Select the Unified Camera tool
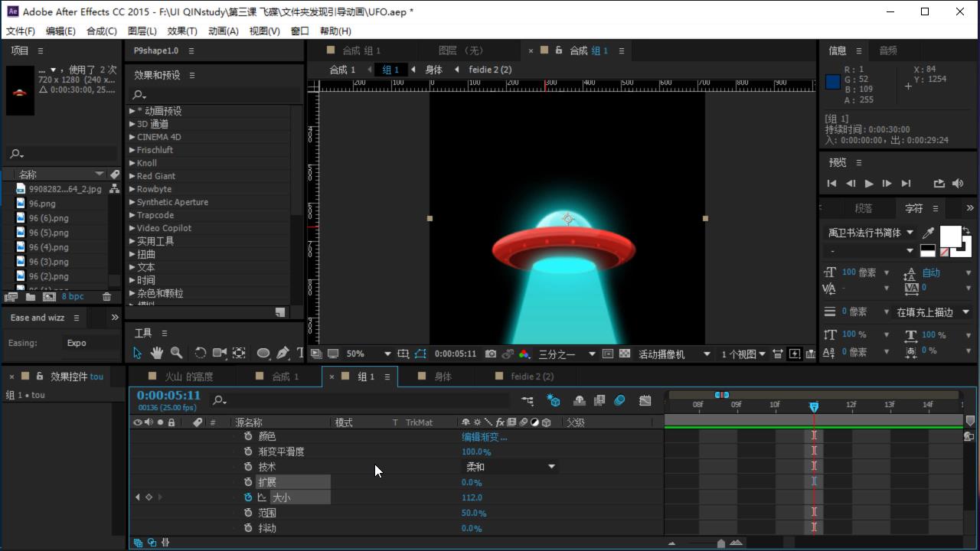The width and height of the screenshot is (980, 551). (220, 353)
